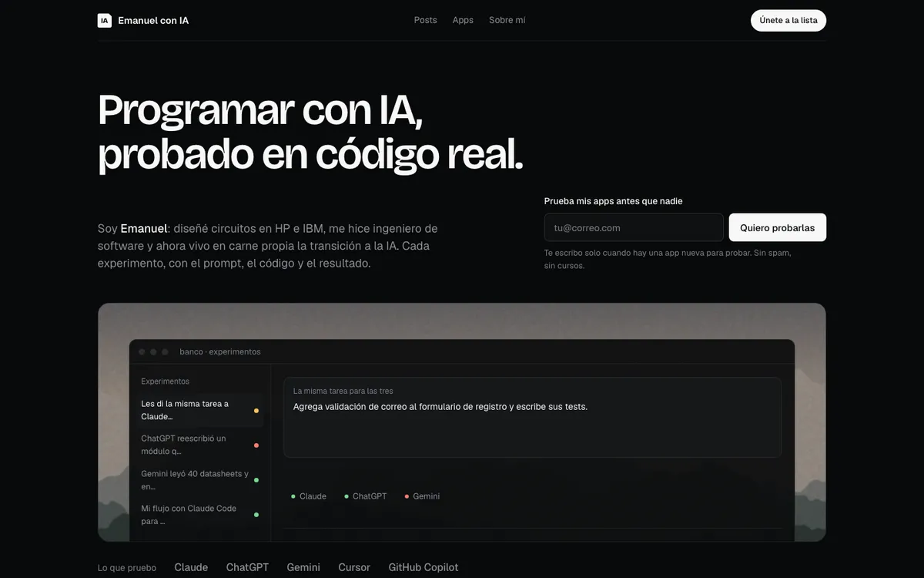Click the IA logo icon
This screenshot has width=924, height=578.
(x=105, y=21)
